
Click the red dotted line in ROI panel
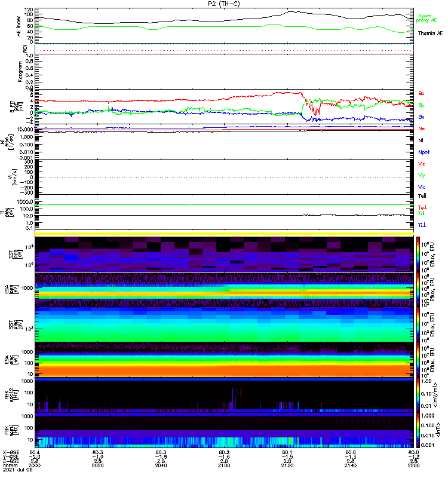(224, 51)
